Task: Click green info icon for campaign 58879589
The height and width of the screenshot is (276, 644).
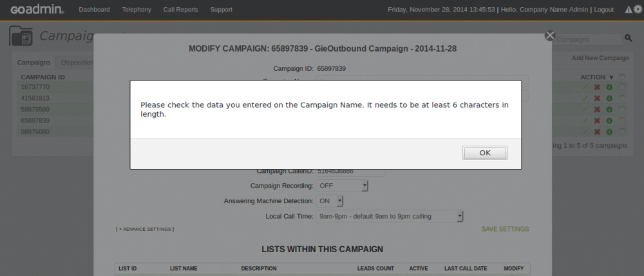Action: (609, 110)
